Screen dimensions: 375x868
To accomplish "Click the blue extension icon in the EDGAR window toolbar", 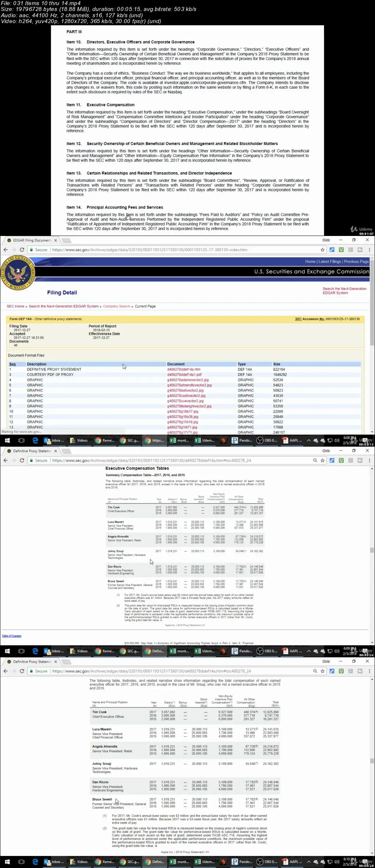I will coord(332,250).
